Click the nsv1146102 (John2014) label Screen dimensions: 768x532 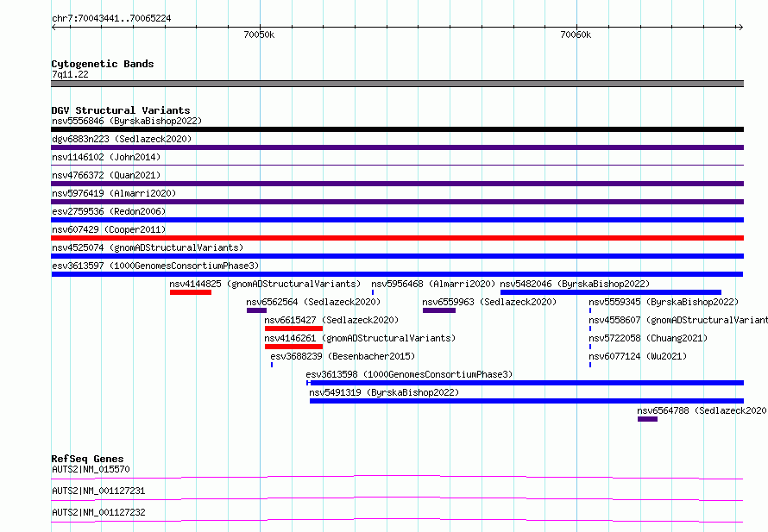[x=106, y=157]
